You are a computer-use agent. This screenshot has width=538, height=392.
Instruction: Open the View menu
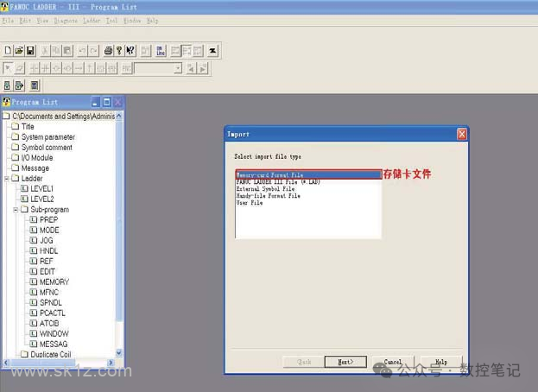coord(42,21)
